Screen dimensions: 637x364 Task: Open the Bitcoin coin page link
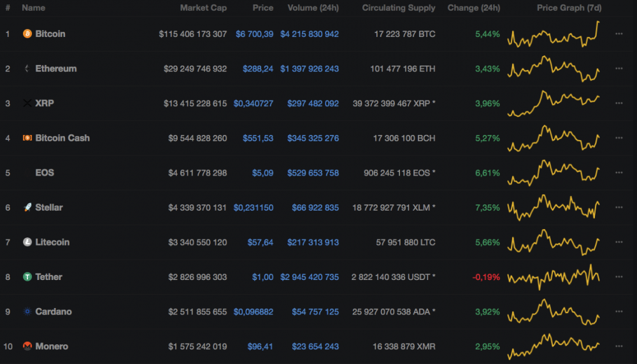[50, 34]
